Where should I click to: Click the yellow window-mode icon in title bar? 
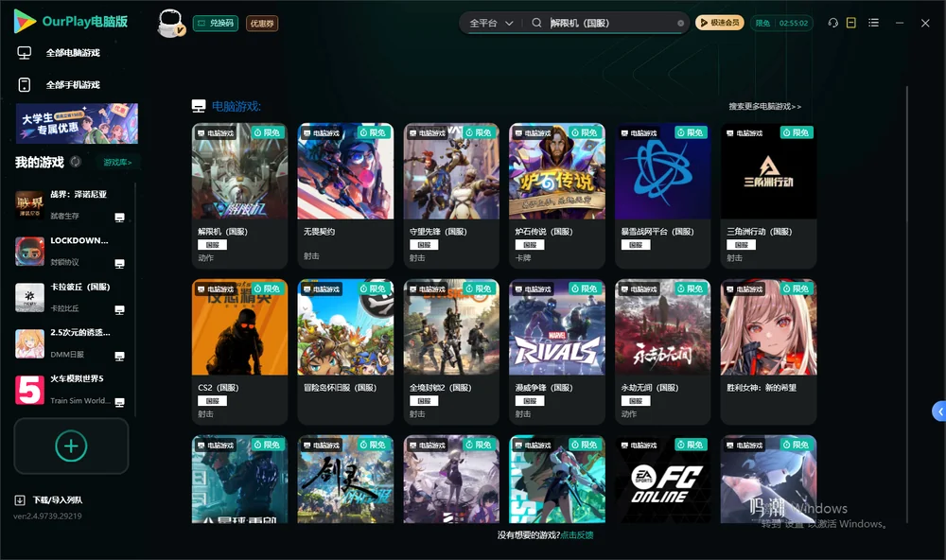[851, 23]
